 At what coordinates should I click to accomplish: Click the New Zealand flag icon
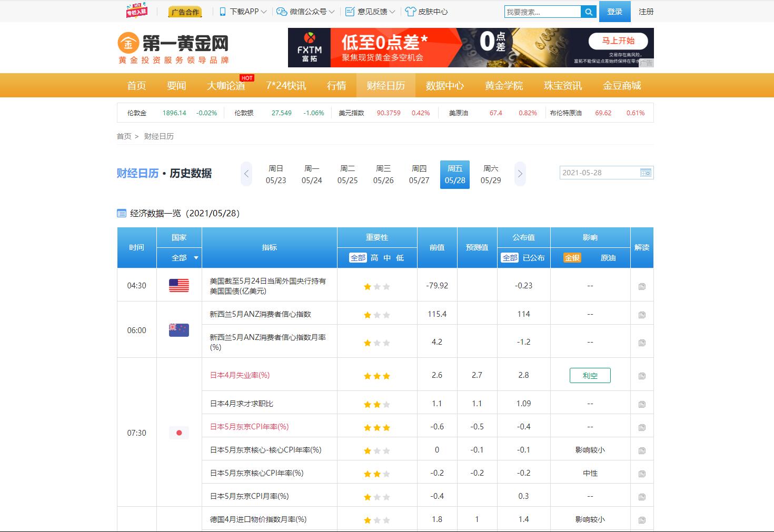[x=179, y=330]
